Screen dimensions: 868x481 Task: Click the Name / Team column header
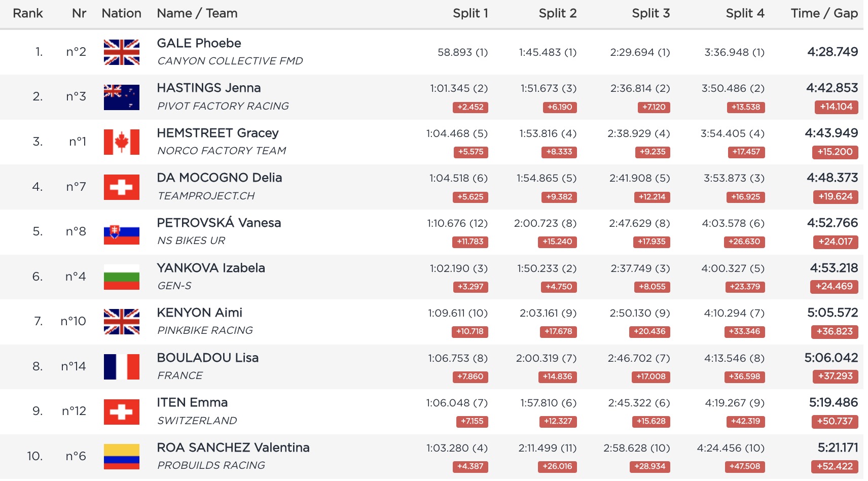pyautogui.click(x=197, y=13)
